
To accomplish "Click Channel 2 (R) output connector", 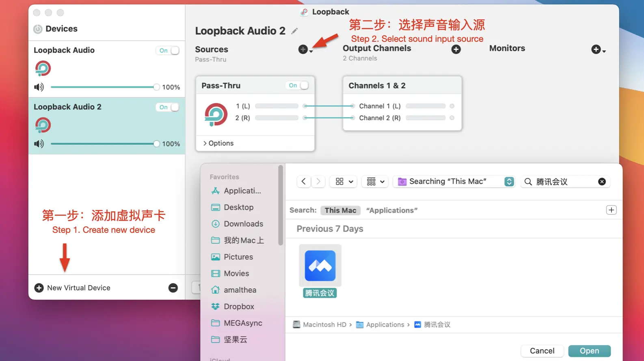I will click(452, 118).
